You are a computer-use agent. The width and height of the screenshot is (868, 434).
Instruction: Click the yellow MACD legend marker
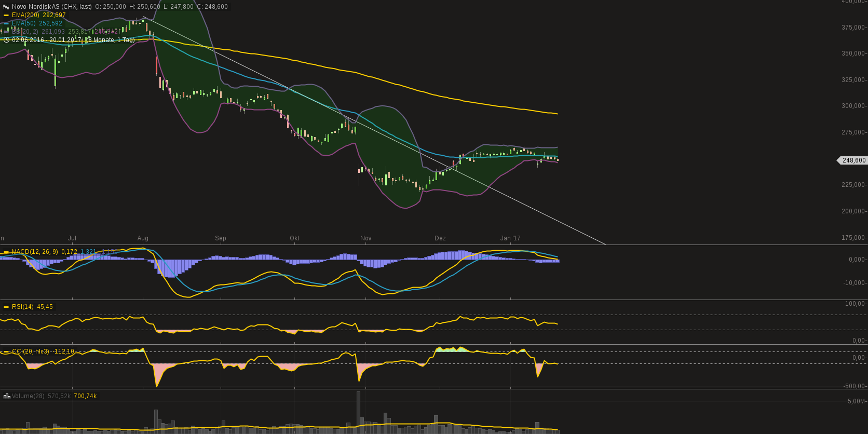click(6, 252)
